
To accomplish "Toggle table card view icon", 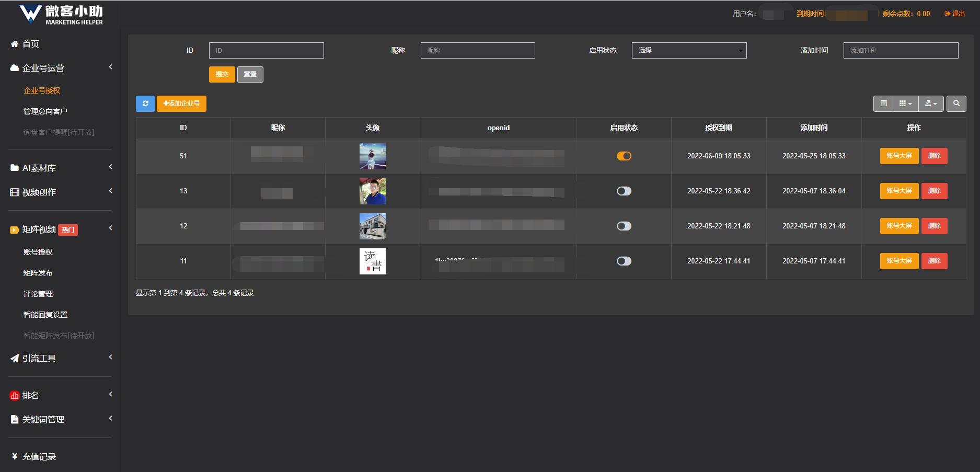I will coord(883,103).
